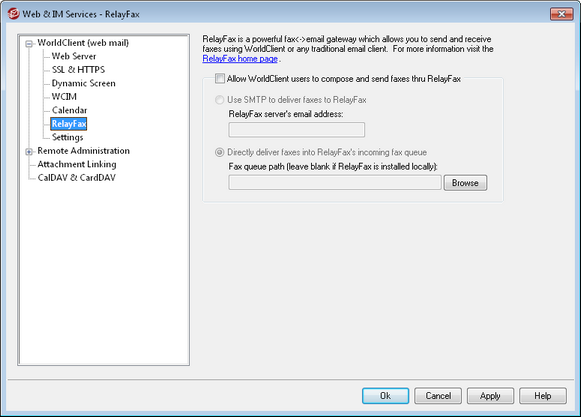Screen dimensions: 581x417
Task: Enable Allow WorldClient users to send faxes checkbox
Action: (220, 79)
